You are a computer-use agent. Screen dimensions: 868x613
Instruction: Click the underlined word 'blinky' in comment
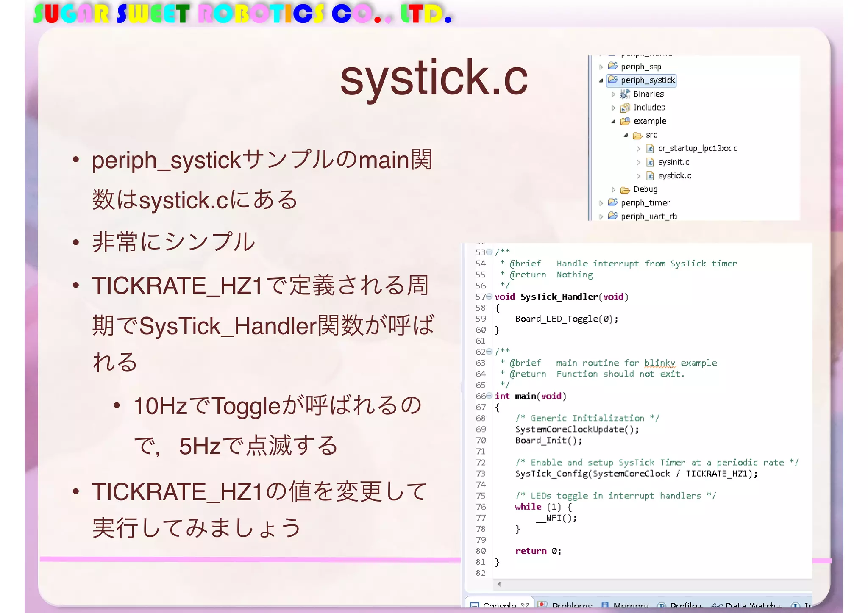click(659, 363)
